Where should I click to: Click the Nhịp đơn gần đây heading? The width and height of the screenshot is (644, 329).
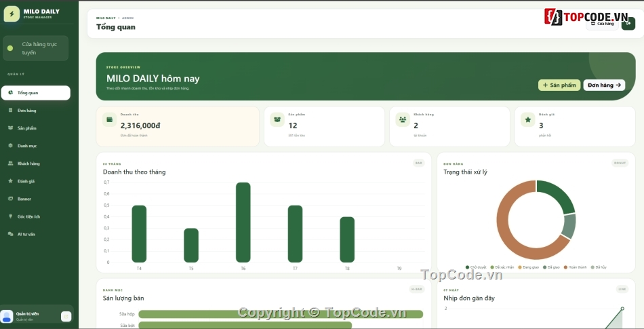[x=469, y=298]
